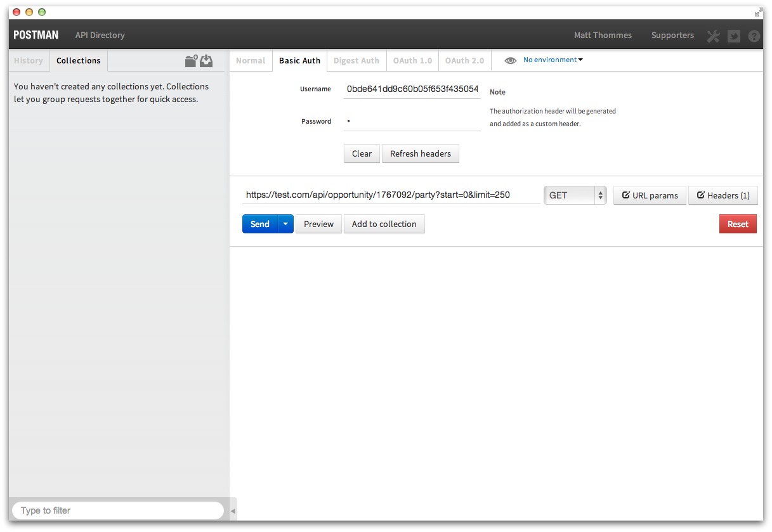
Task: Open the Headers (1) editor
Action: 723,195
